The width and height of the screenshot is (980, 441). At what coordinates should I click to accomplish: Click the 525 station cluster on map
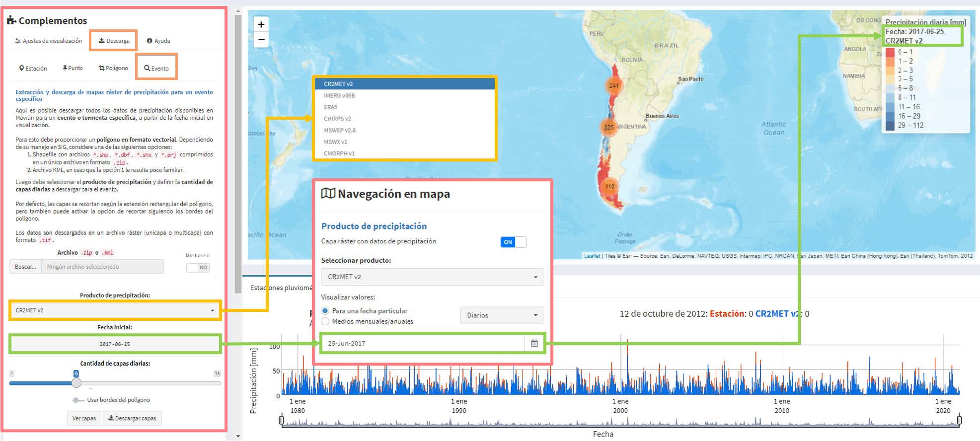pos(608,127)
